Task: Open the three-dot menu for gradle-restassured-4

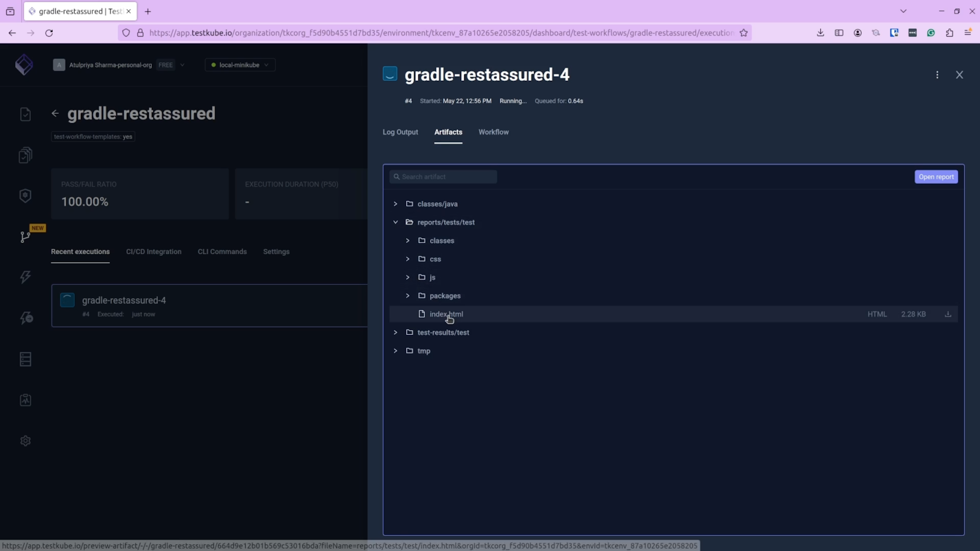Action: tap(937, 75)
